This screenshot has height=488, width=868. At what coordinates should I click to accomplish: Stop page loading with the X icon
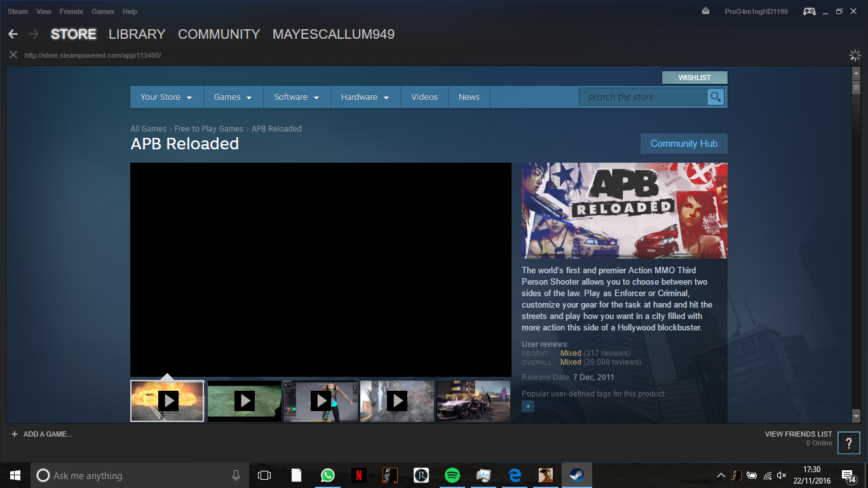[13, 55]
